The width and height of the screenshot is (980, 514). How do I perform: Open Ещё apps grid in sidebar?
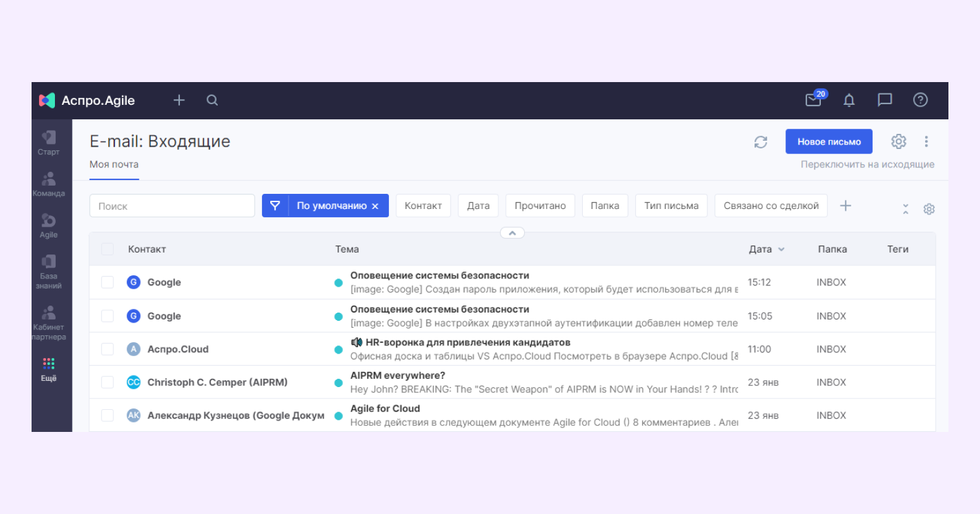click(x=49, y=369)
